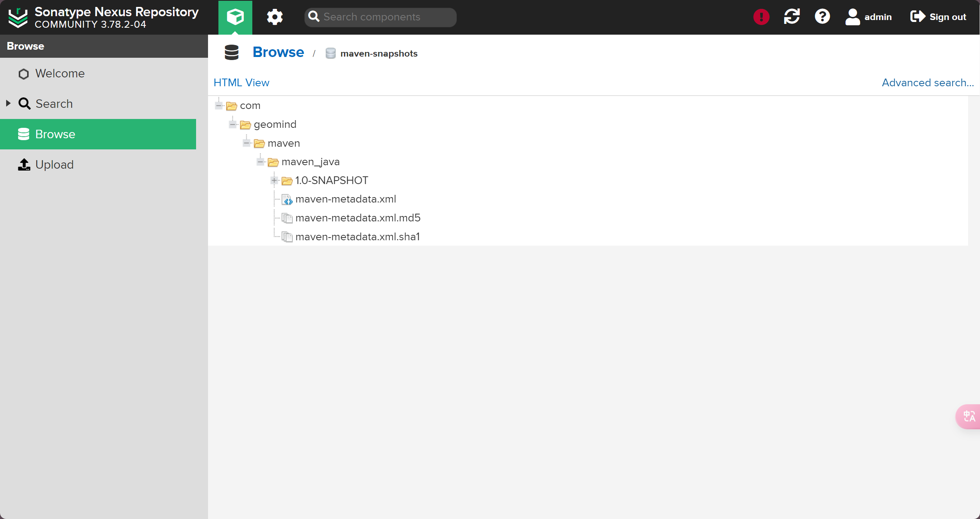Click the 1.0-SNAPSHOT folder icon
Viewport: 980px width, 519px height.
point(287,181)
